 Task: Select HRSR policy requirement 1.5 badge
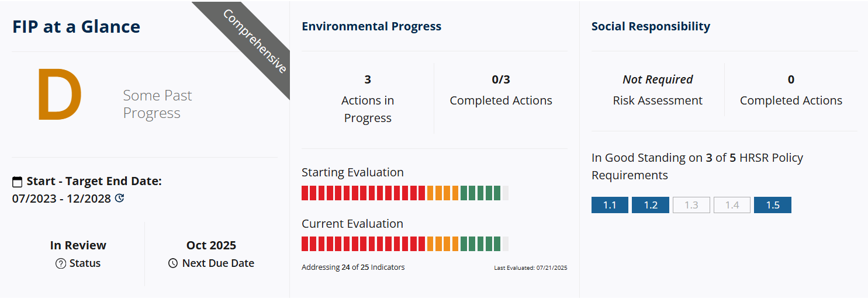coord(773,205)
